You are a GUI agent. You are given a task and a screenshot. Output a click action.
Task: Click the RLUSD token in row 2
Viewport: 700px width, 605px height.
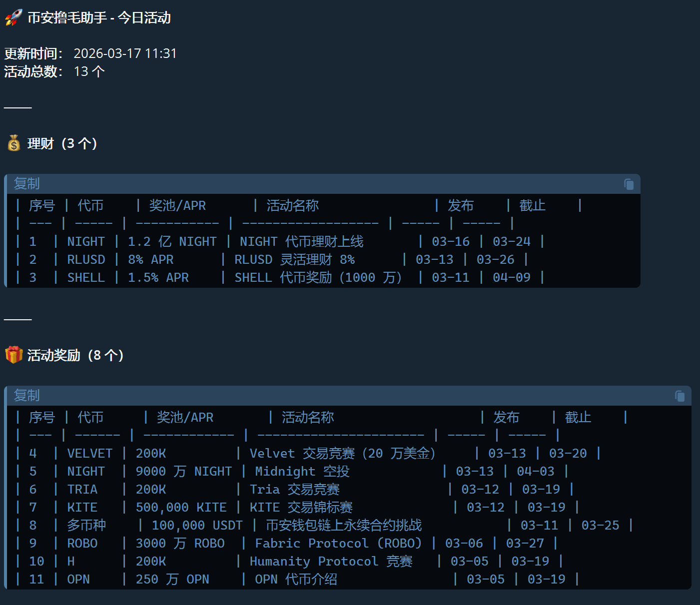(x=86, y=260)
